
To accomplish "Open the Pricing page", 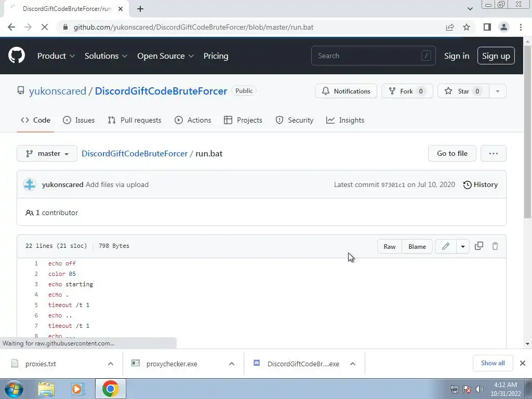I will [216, 56].
